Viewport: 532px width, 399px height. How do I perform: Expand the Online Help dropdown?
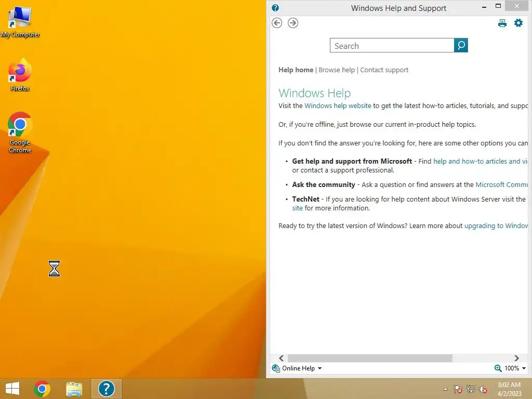(302, 368)
